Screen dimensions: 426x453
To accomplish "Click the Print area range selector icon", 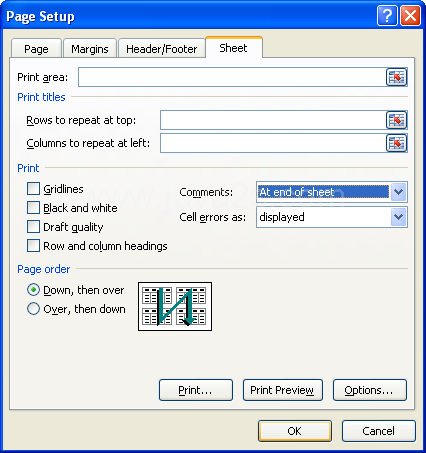I will pyautogui.click(x=396, y=77).
